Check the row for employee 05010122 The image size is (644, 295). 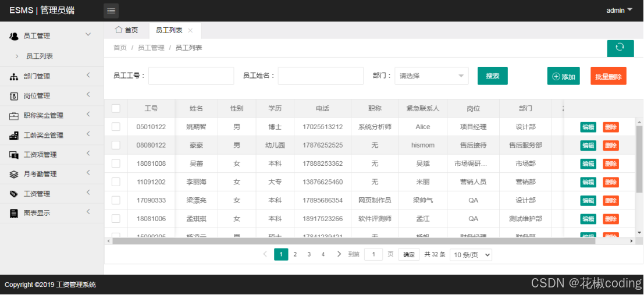(x=116, y=126)
